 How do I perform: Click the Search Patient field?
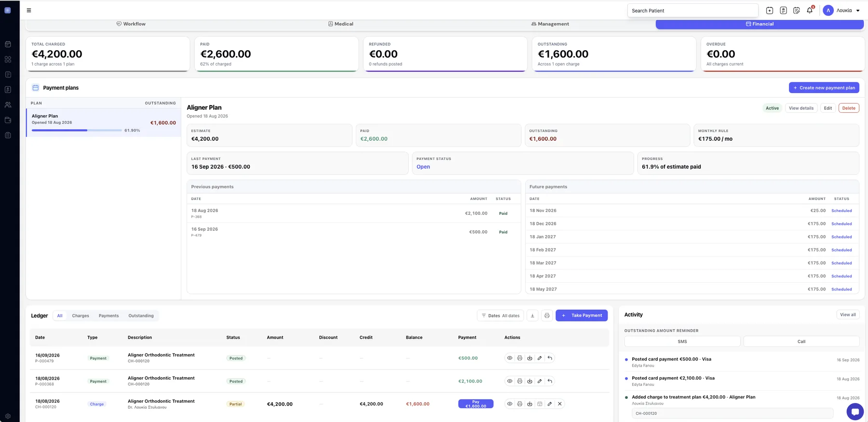point(693,11)
